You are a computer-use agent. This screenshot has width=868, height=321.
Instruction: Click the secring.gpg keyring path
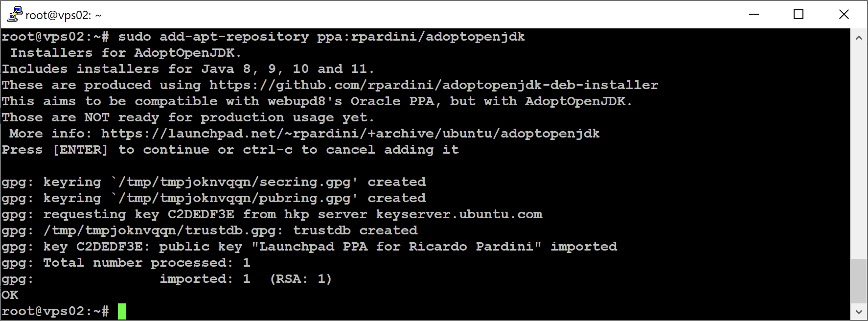point(234,182)
